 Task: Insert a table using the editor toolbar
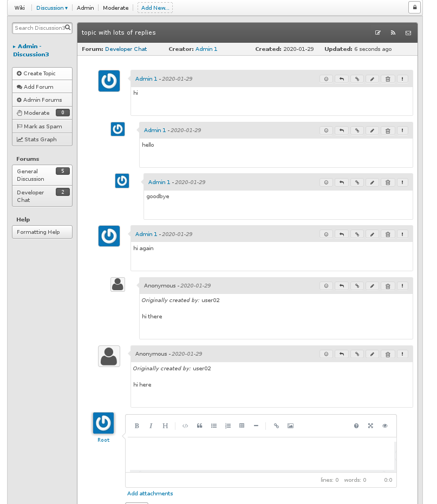pyautogui.click(x=242, y=426)
